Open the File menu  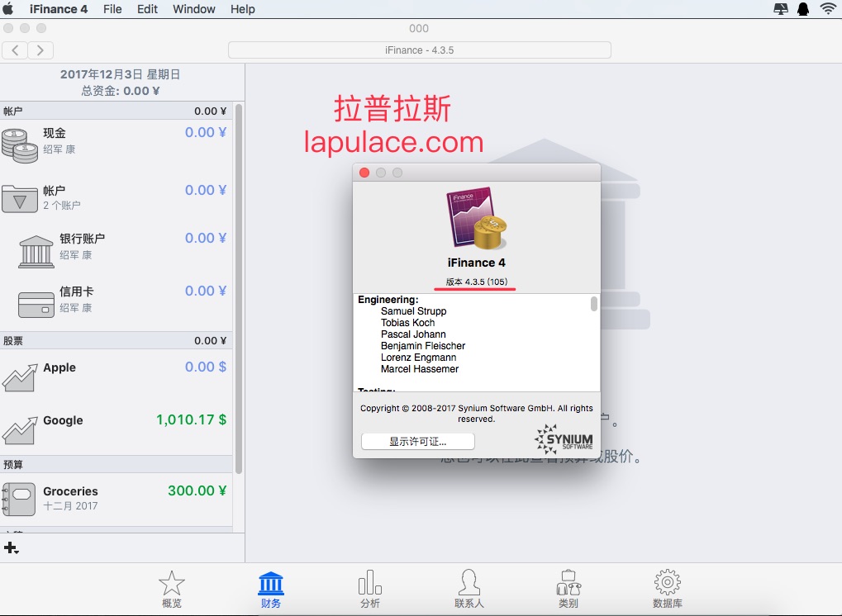112,9
